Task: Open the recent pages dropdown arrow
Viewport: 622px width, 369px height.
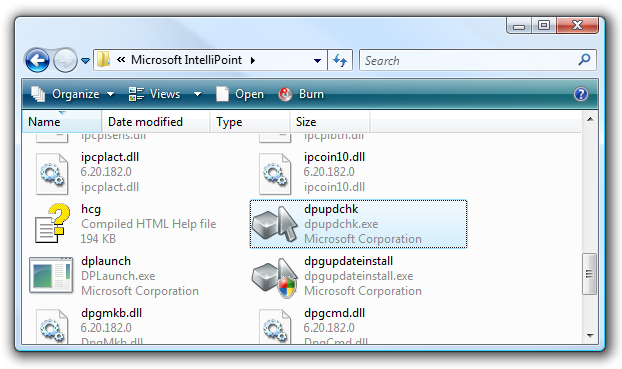Action: click(85, 61)
